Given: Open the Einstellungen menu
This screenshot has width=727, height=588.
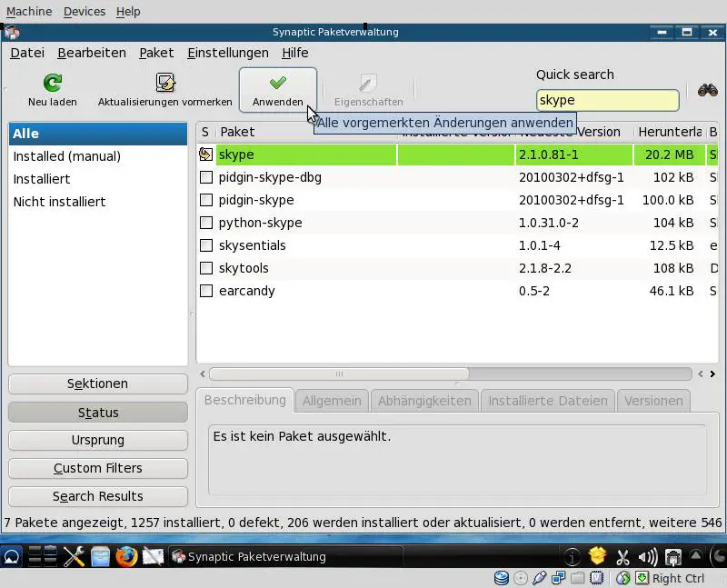Looking at the screenshot, I should (x=228, y=53).
